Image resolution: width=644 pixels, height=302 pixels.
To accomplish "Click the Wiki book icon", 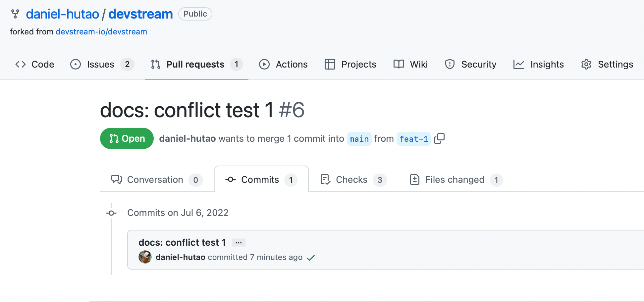I will pyautogui.click(x=399, y=64).
